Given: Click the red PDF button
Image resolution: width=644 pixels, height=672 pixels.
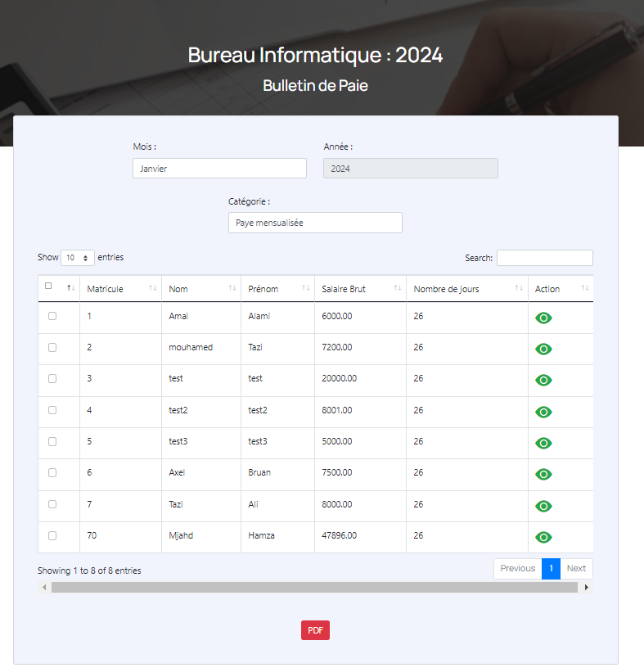Looking at the screenshot, I should 315,630.
